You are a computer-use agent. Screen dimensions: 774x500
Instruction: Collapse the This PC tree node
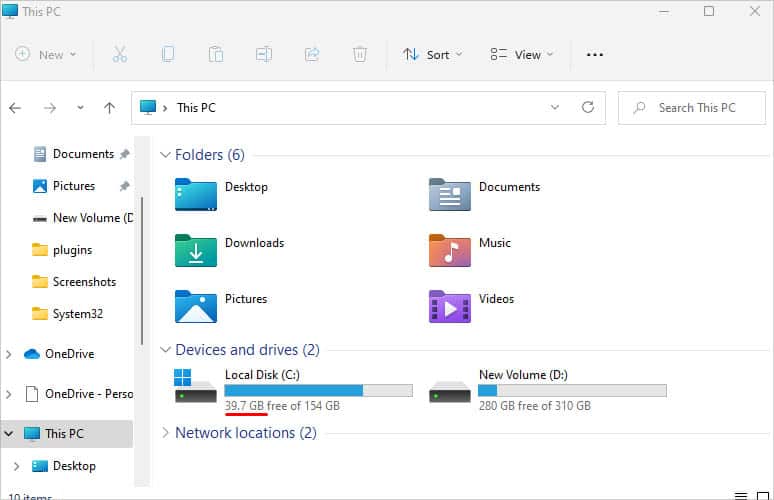click(8, 434)
